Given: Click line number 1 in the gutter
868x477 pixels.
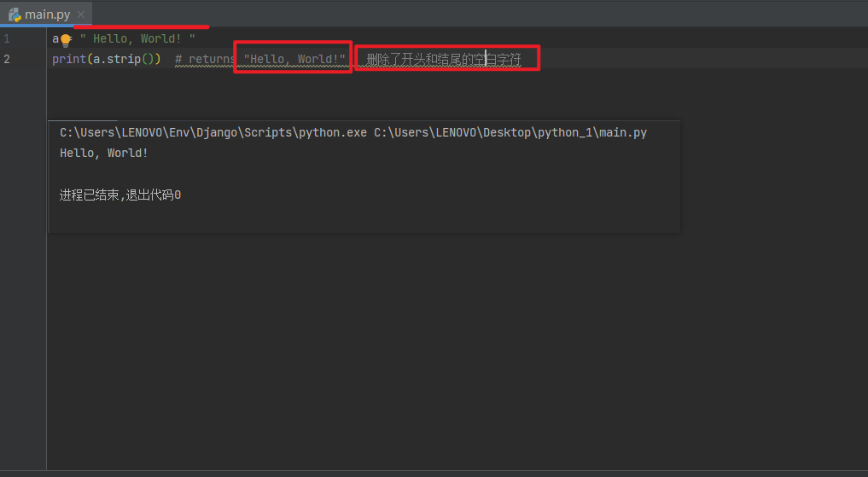Looking at the screenshot, I should [x=7, y=38].
